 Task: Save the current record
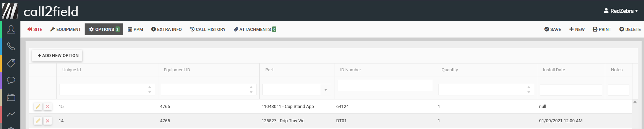click(x=553, y=30)
